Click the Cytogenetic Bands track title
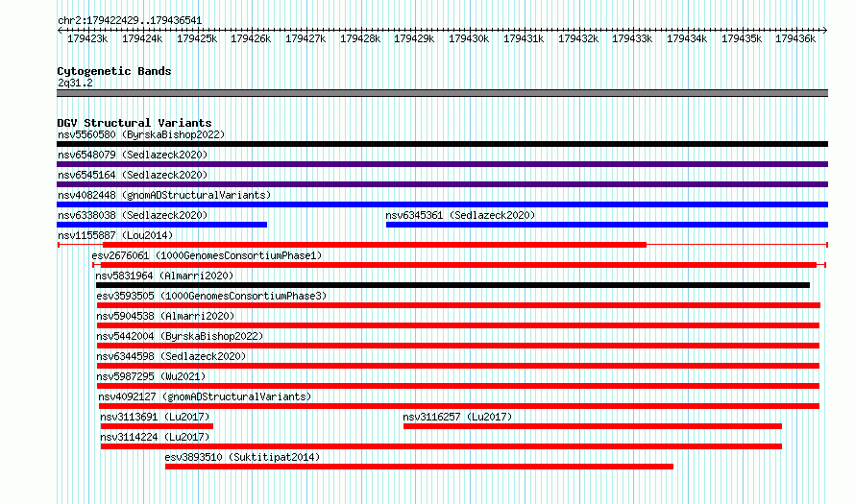The width and height of the screenshot is (855, 504). click(x=114, y=71)
